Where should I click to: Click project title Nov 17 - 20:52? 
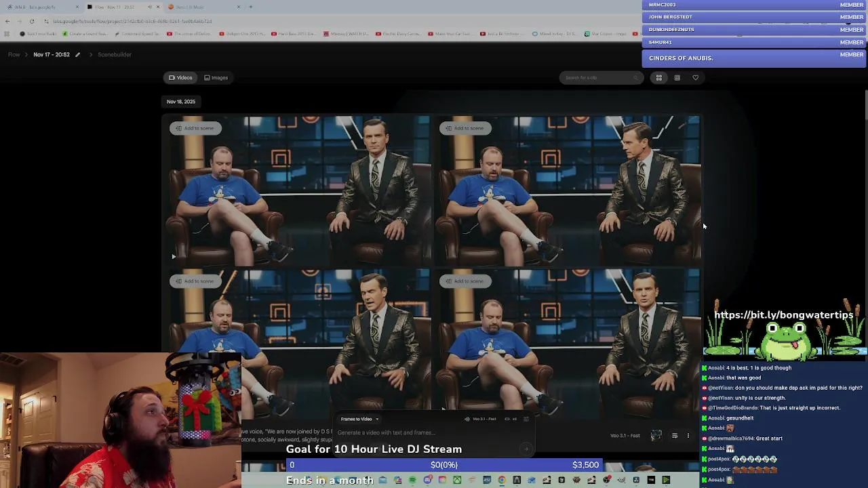click(x=52, y=54)
